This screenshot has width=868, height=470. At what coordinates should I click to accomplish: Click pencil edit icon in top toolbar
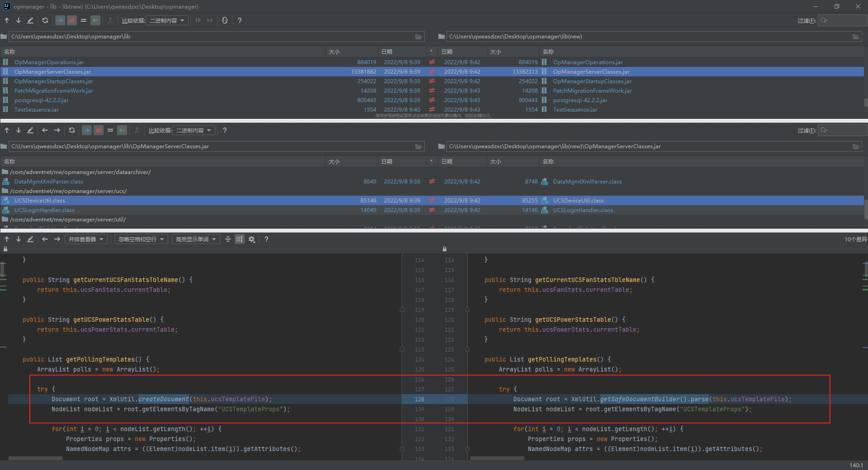click(x=30, y=20)
